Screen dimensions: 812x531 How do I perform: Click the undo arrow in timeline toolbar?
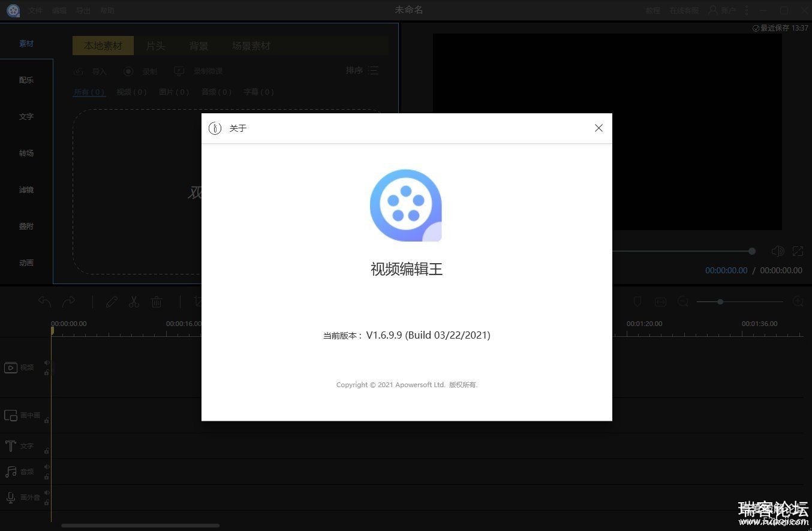(45, 301)
